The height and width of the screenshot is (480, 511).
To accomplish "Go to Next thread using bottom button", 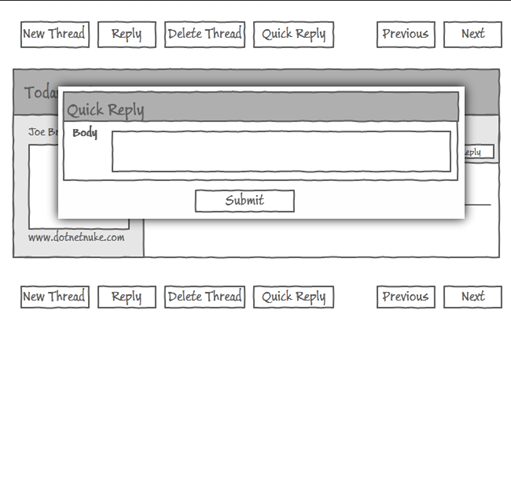I will click(x=473, y=297).
